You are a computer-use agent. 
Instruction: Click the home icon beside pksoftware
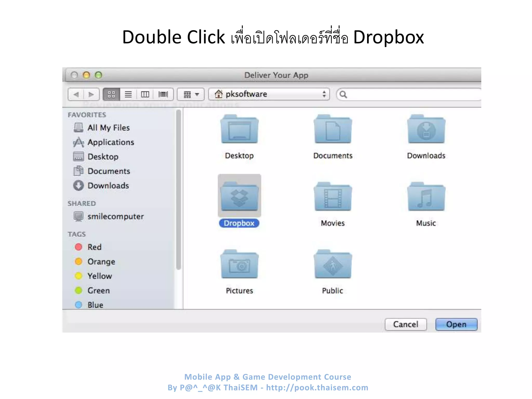coord(218,94)
